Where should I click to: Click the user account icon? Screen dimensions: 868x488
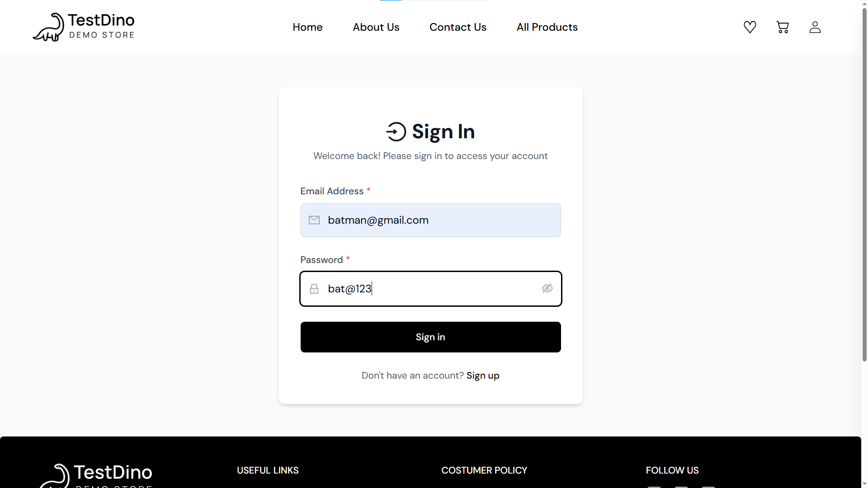pos(815,27)
